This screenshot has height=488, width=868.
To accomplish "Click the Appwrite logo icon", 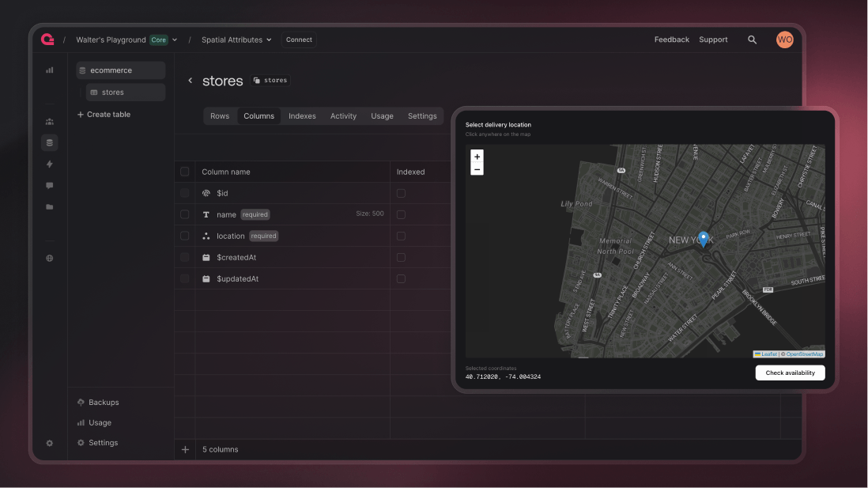I will 47,40.
